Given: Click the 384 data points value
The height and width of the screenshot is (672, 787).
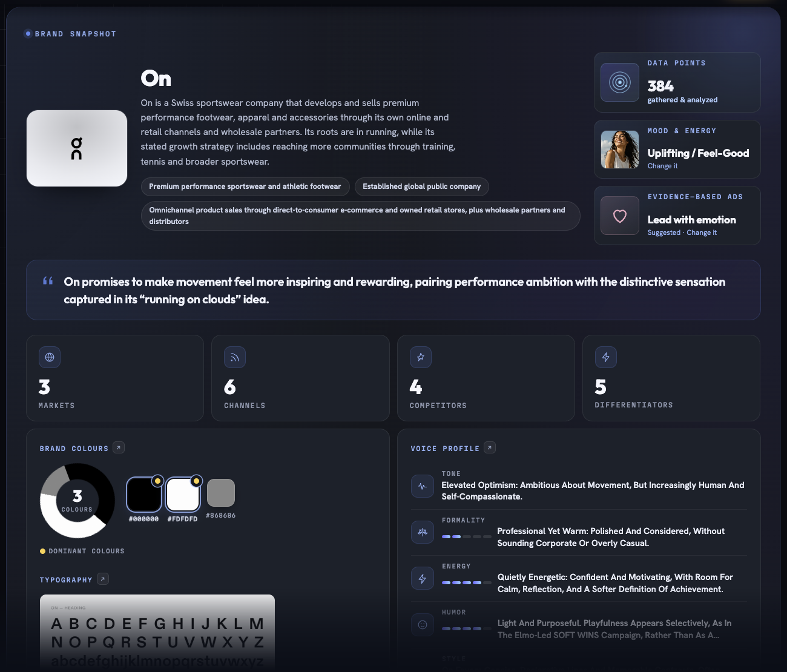Looking at the screenshot, I should click(660, 86).
